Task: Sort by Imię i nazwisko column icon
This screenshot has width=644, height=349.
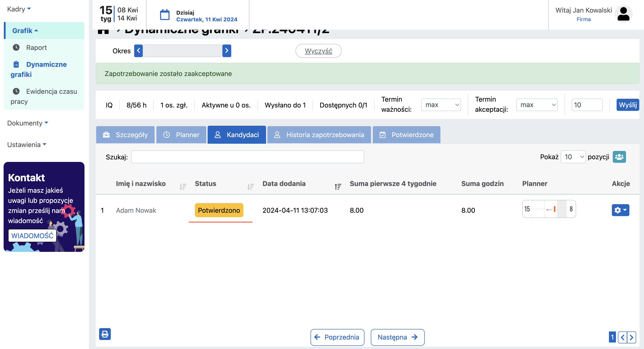Action: pos(183,186)
